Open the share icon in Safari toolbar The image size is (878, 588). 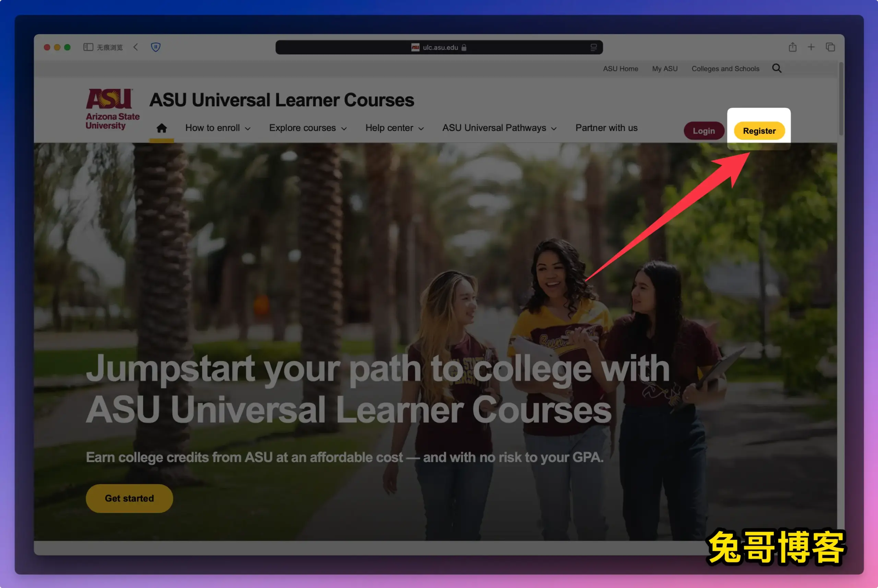click(793, 47)
